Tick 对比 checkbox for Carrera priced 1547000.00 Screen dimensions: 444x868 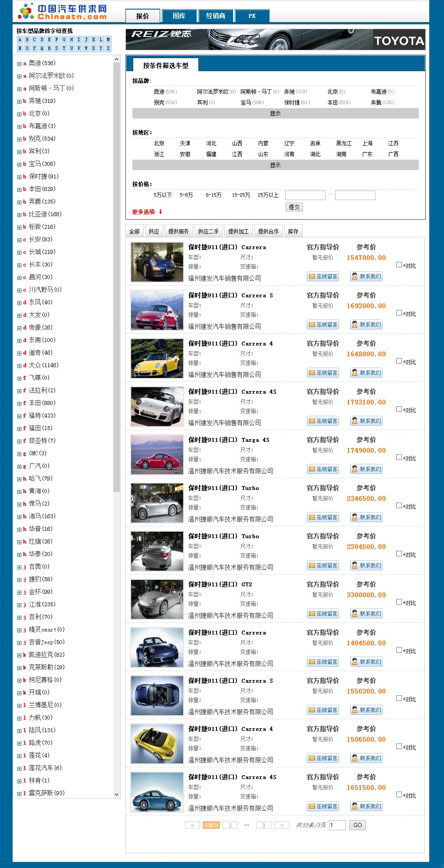[x=399, y=265]
